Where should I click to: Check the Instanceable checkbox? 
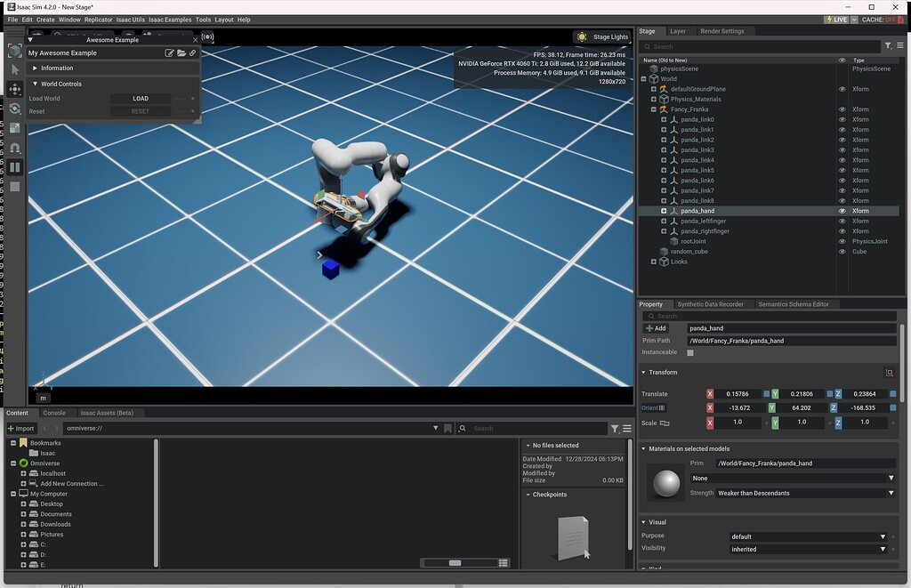click(x=690, y=353)
